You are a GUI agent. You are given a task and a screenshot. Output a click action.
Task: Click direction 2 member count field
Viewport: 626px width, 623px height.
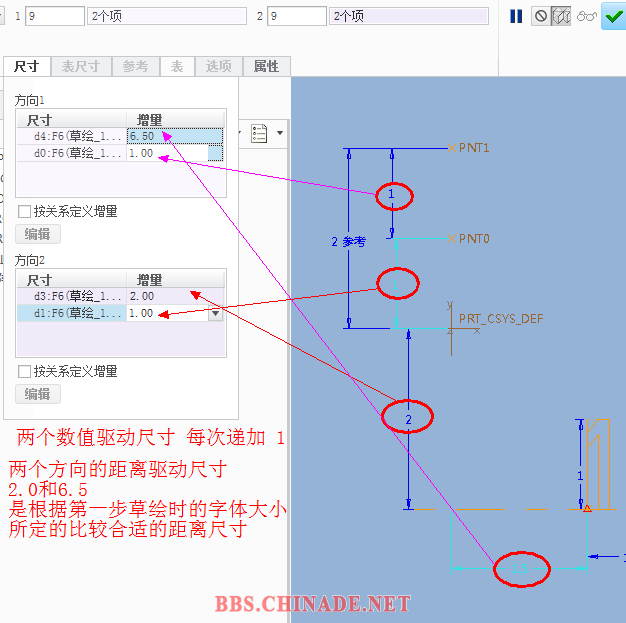click(297, 16)
